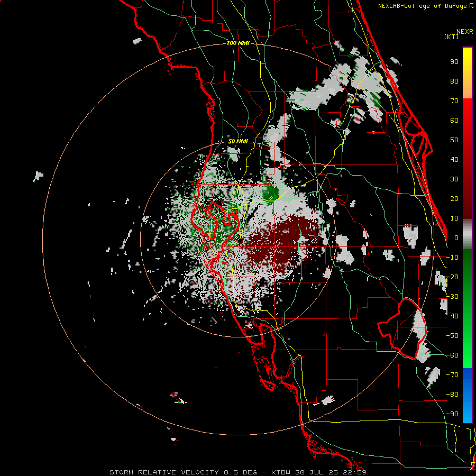The image size is (476, 476).
Task: Click the 40 value on the velocity scale
Action: [x=454, y=160]
